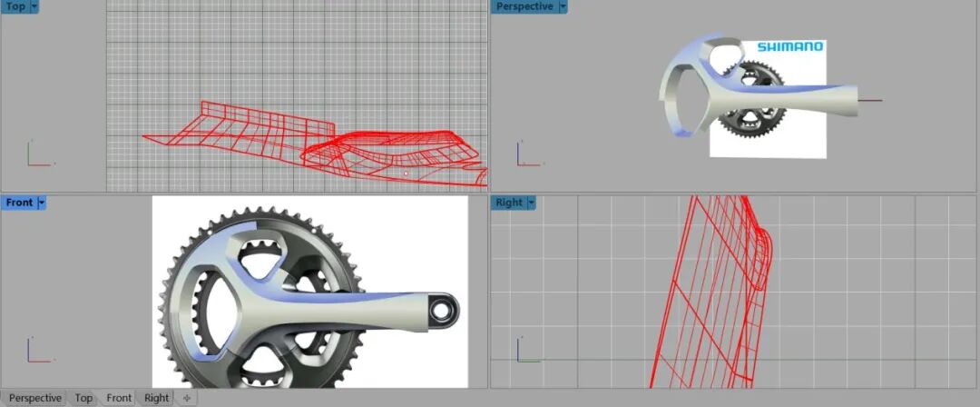The width and height of the screenshot is (980, 407).
Task: Click the Right viewport title label
Action: coord(509,203)
